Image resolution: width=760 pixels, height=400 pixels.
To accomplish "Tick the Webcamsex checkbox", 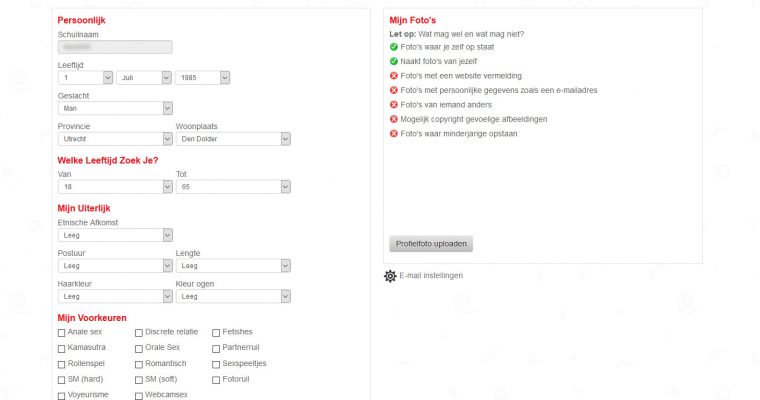I will click(139, 395).
